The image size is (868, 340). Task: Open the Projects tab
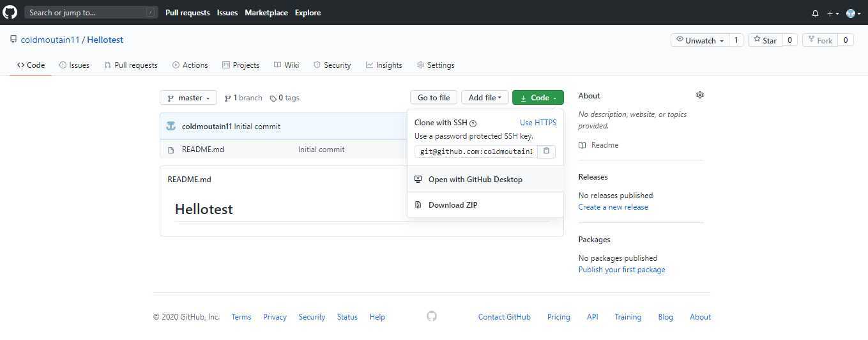[x=241, y=65]
